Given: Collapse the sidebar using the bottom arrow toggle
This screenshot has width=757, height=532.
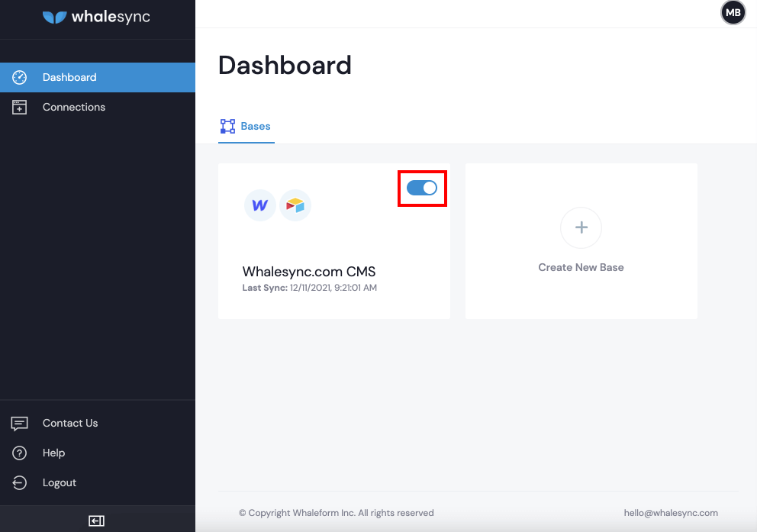Looking at the screenshot, I should [96, 521].
